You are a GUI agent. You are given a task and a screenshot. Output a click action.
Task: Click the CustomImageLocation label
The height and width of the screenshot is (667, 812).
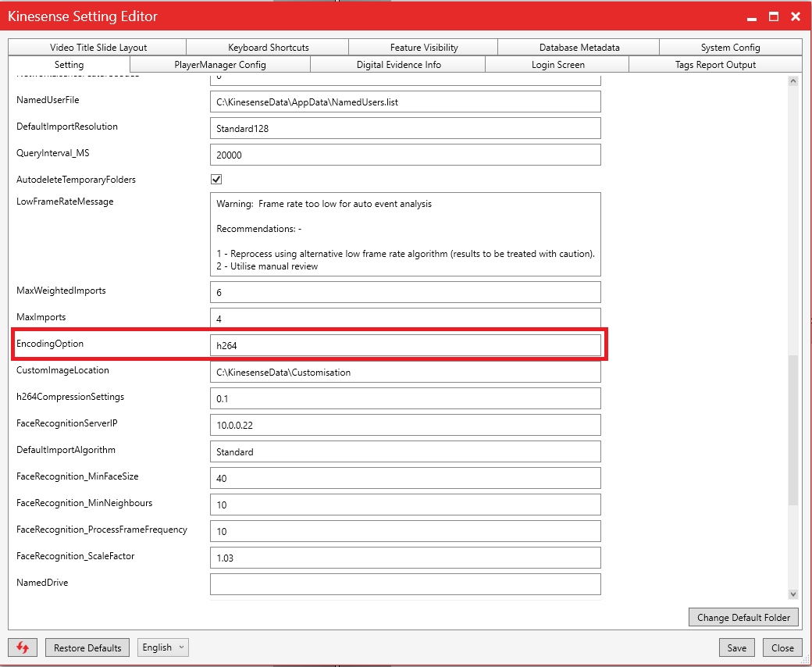62,370
